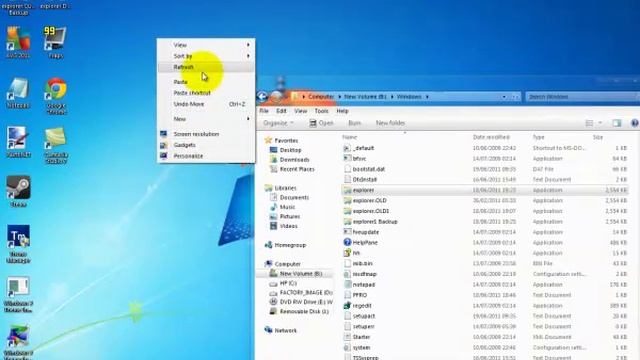
Task: Open the Notepad desktop shortcut icon
Action: pos(18,89)
